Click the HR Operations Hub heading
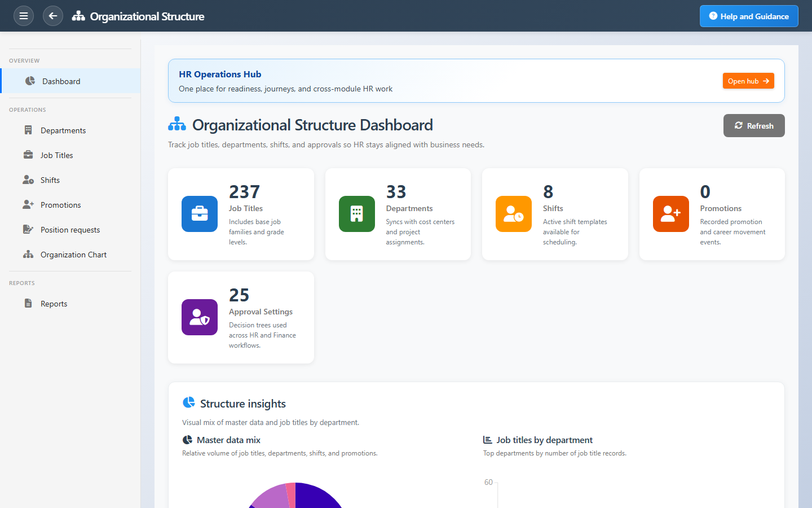Screen dimensions: 812x508 [x=220, y=74]
